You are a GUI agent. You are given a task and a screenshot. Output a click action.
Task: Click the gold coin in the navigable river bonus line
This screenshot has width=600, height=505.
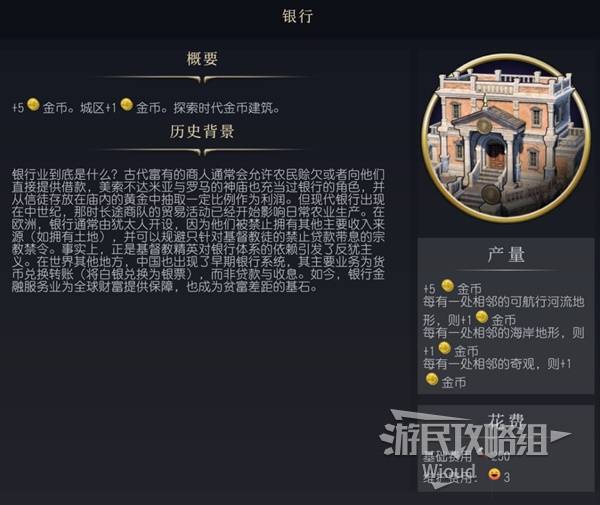coord(482,317)
